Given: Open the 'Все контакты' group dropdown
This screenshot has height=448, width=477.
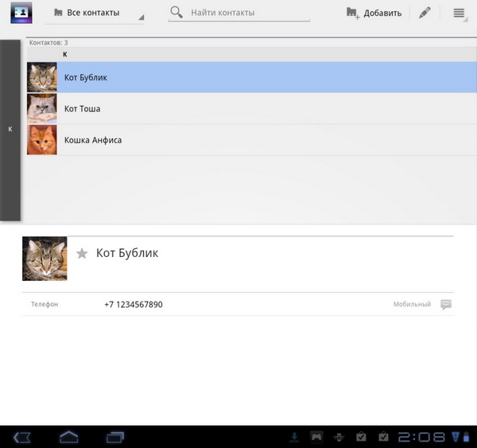Looking at the screenshot, I should [x=97, y=14].
